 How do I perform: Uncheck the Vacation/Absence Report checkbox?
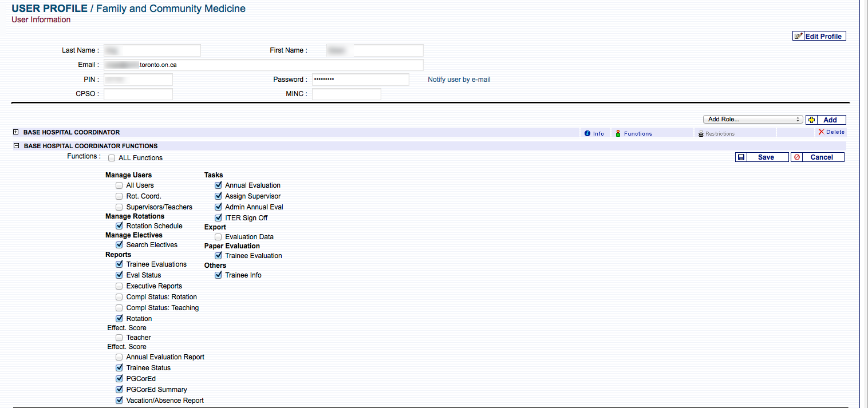click(x=119, y=401)
